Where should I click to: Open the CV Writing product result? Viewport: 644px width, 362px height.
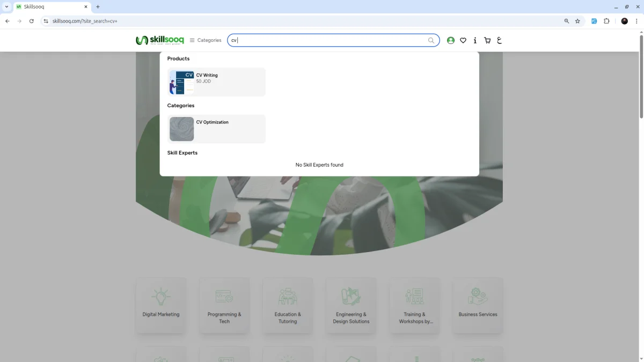pyautogui.click(x=216, y=82)
